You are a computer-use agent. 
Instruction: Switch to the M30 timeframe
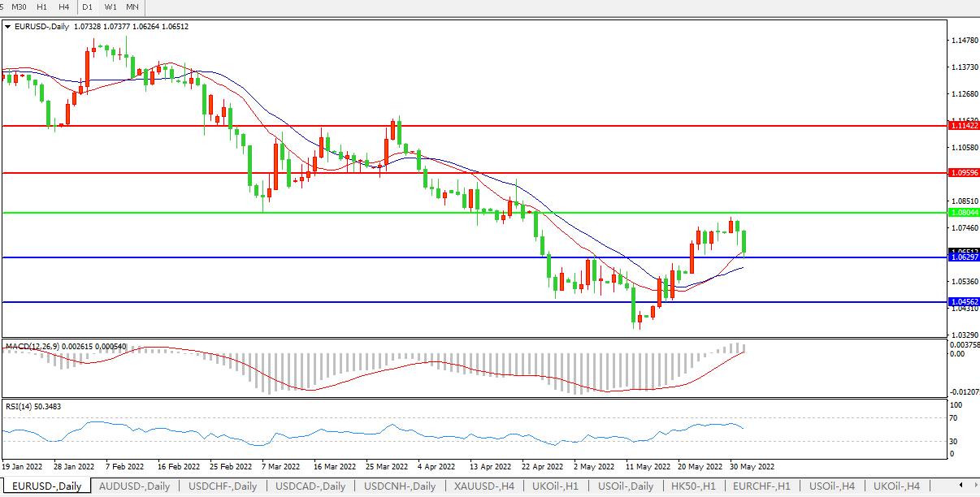(19, 7)
